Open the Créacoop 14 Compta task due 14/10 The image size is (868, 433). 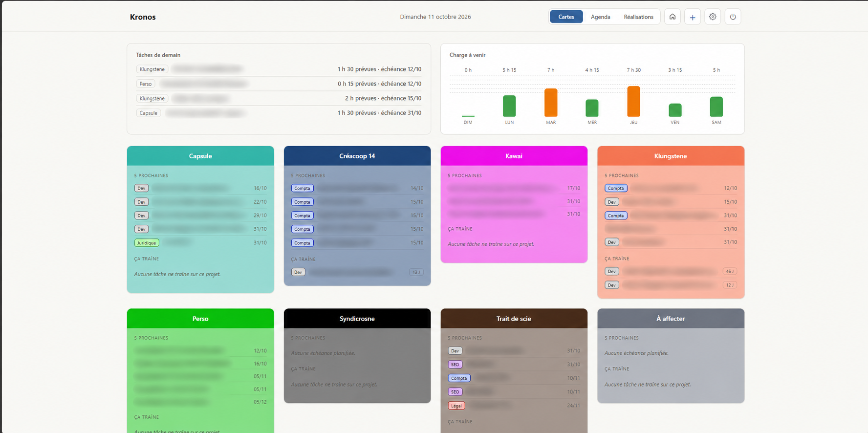click(357, 188)
